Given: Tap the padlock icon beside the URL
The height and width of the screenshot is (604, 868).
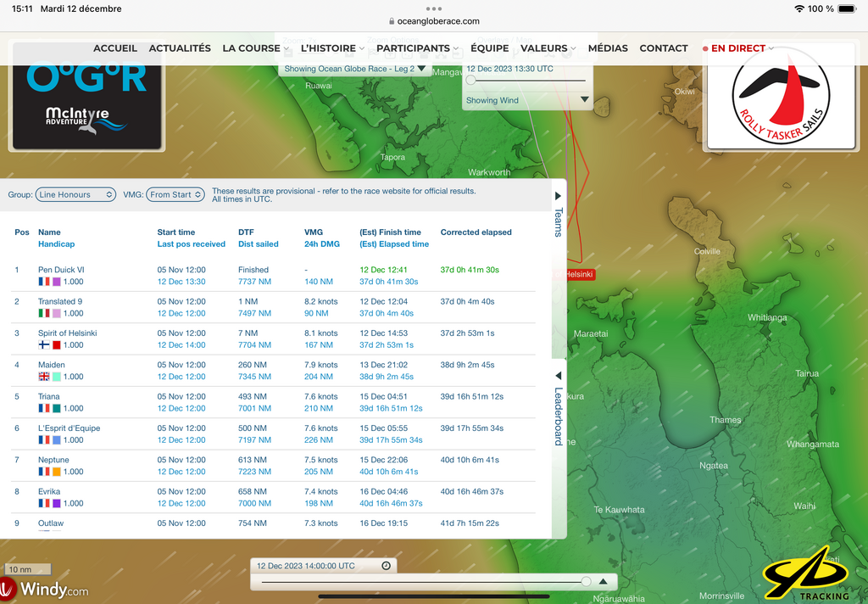Looking at the screenshot, I should point(392,21).
